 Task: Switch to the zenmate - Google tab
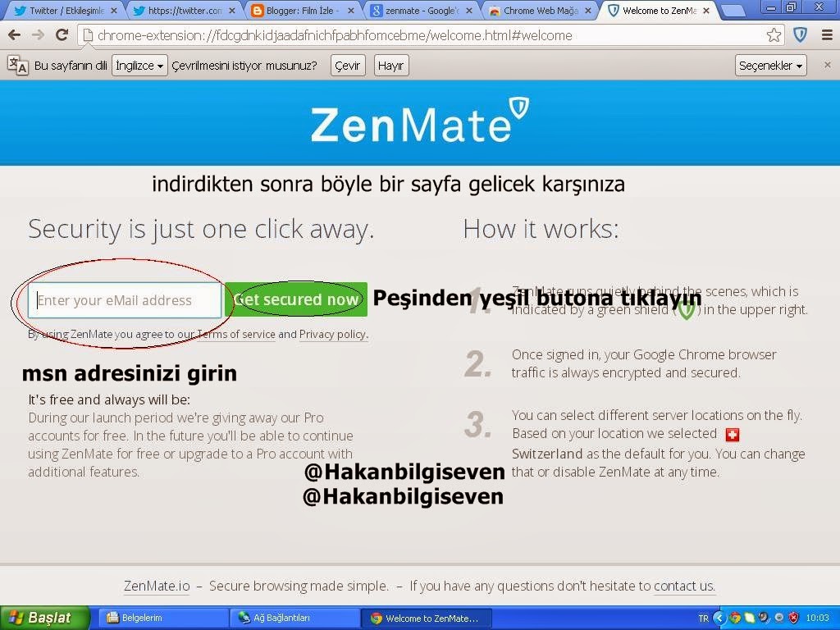pyautogui.click(x=421, y=11)
